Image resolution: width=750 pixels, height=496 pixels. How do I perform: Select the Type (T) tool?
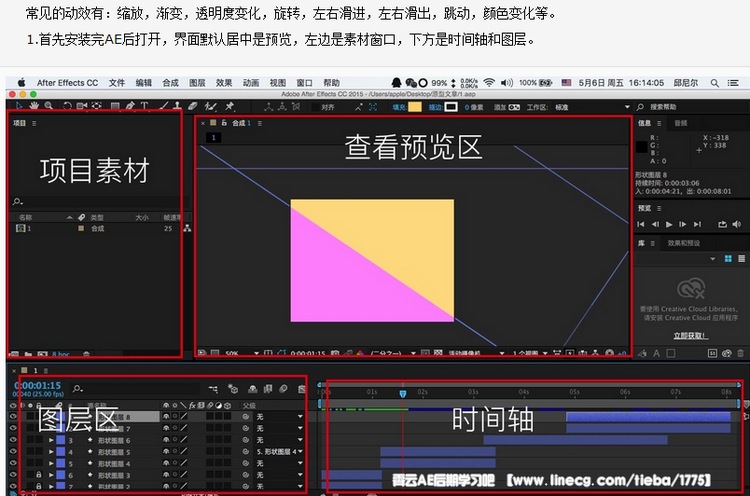pyautogui.click(x=144, y=106)
